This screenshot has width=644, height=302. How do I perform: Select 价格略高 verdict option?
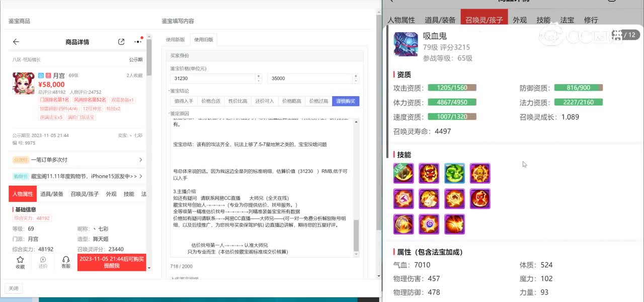(292, 101)
